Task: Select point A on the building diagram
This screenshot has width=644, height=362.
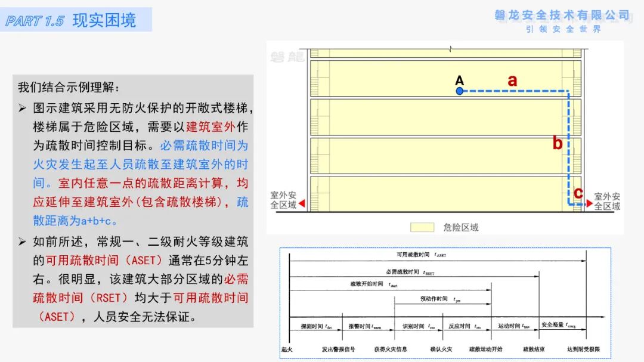Action: tap(459, 91)
